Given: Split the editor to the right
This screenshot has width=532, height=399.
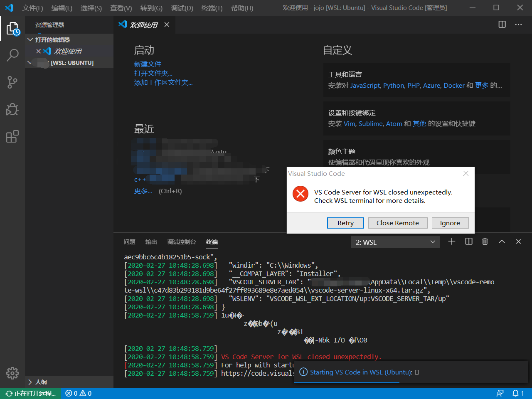Looking at the screenshot, I should 502,25.
